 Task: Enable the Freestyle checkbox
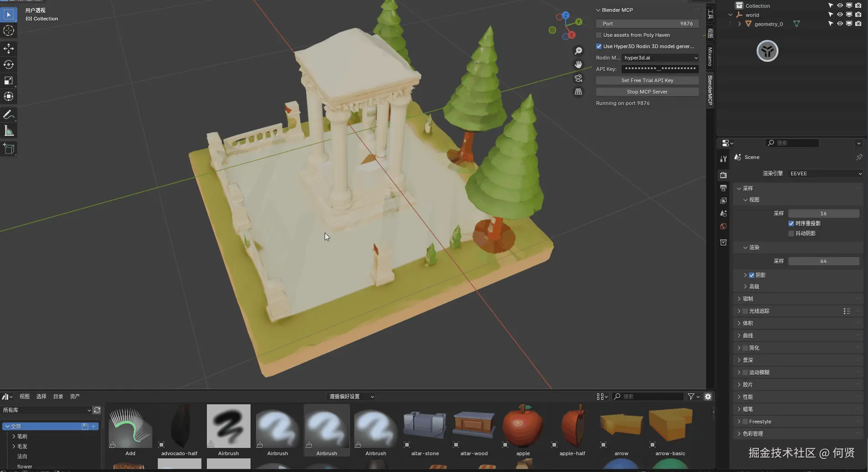tap(745, 422)
